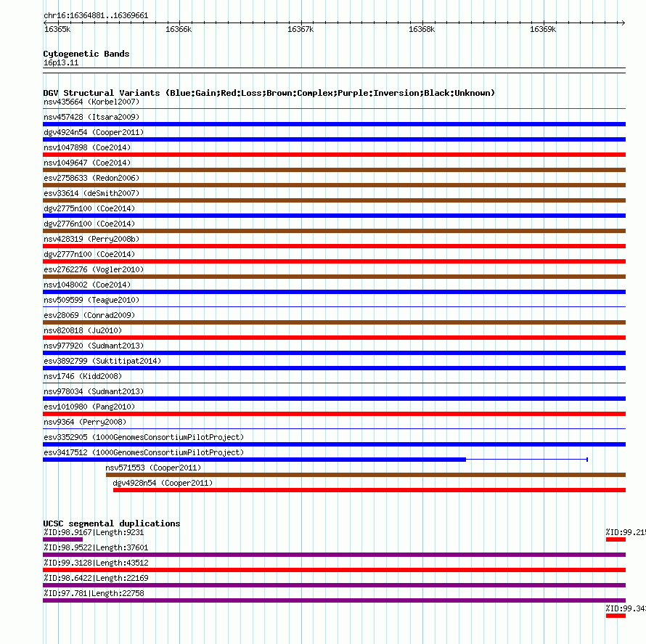Select the nsv1049647 (Coe2014) label

coord(87,163)
